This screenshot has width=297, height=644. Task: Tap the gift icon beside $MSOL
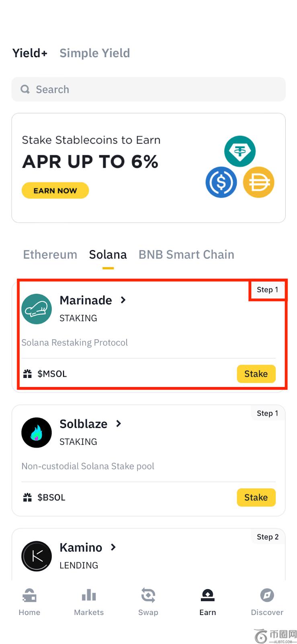point(27,374)
